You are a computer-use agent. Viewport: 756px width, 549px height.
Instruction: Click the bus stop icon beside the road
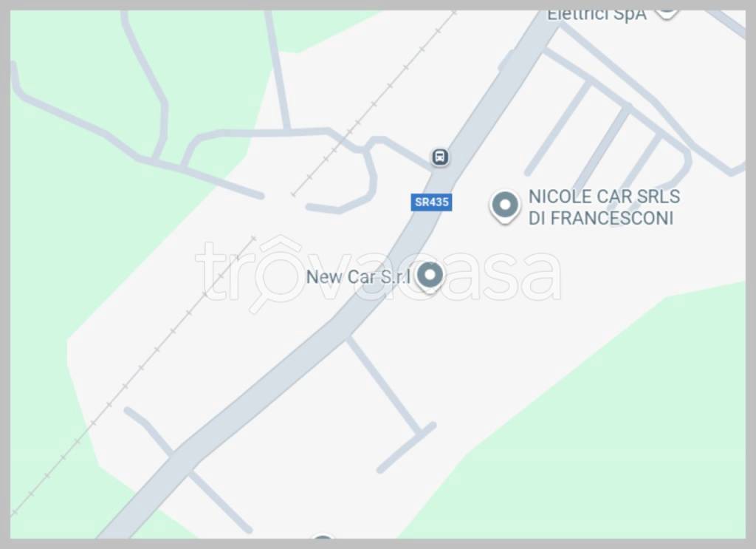click(x=439, y=157)
